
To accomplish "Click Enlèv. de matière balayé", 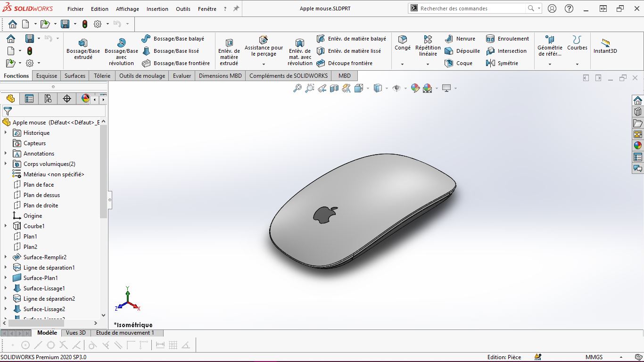I will (351, 39).
